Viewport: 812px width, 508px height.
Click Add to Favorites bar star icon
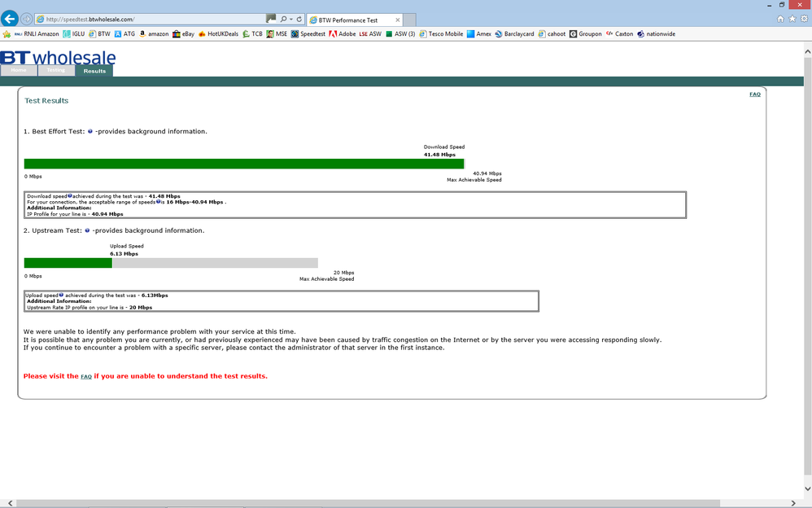7,34
